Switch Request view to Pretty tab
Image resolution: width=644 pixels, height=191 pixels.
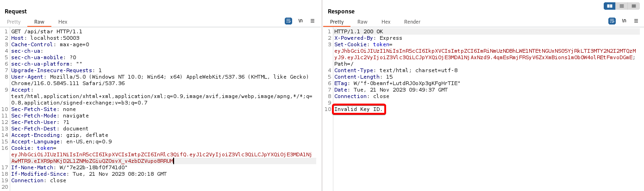14,22
